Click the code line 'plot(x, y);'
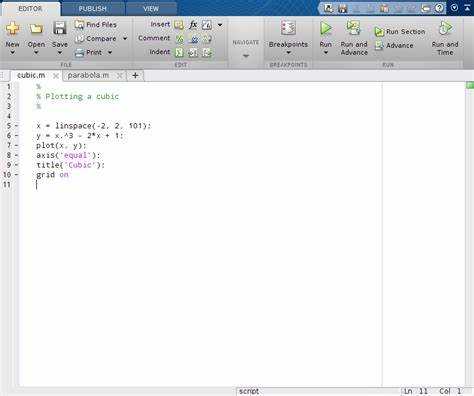Image resolution: width=474 pixels, height=396 pixels. tap(61, 145)
